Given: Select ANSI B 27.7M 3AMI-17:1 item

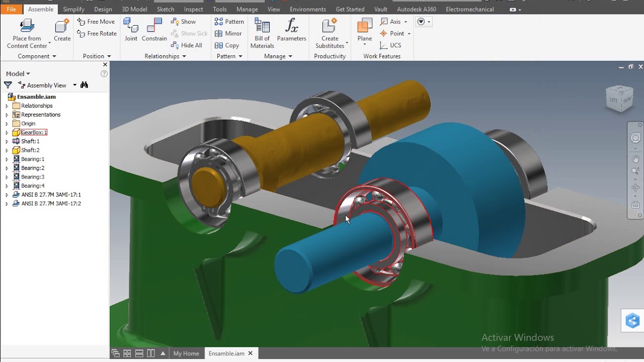Looking at the screenshot, I should [51, 195].
